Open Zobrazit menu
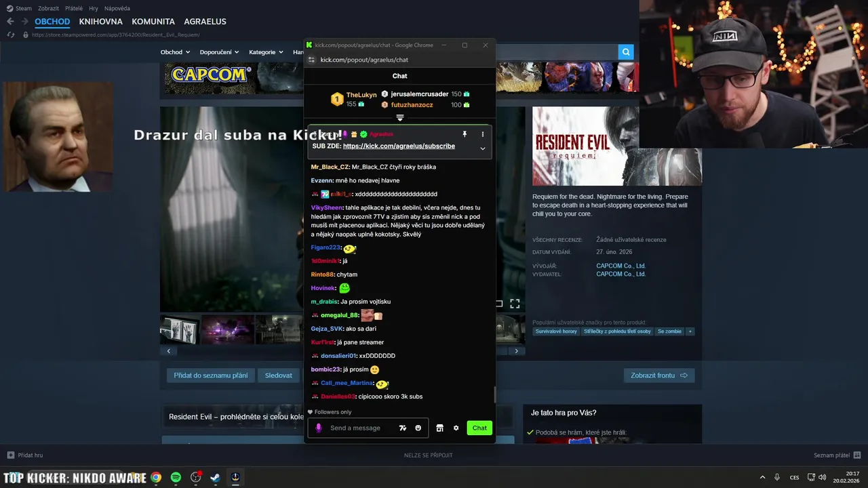This screenshot has height=488, width=868. [x=48, y=8]
